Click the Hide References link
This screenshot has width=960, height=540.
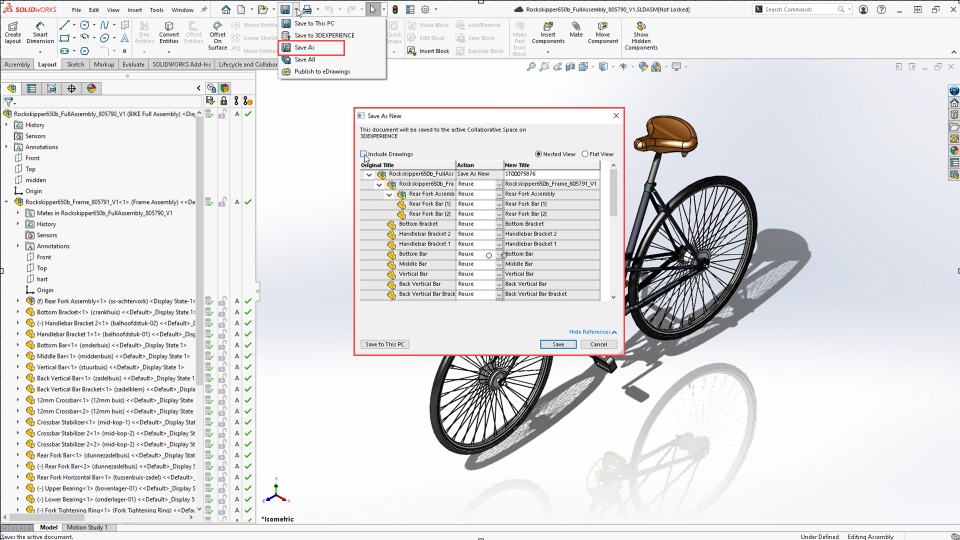click(x=593, y=332)
